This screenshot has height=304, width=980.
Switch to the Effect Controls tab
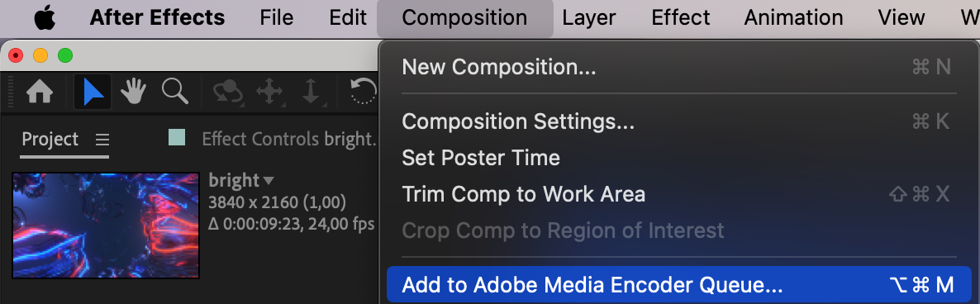(288, 139)
